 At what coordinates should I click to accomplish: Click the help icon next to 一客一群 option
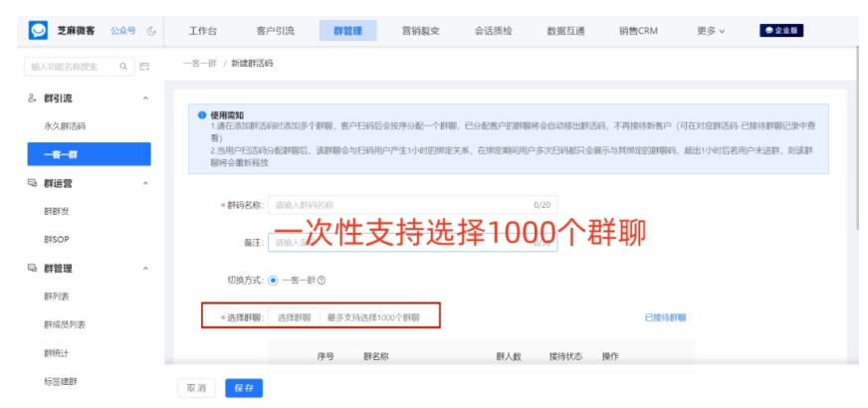point(322,280)
